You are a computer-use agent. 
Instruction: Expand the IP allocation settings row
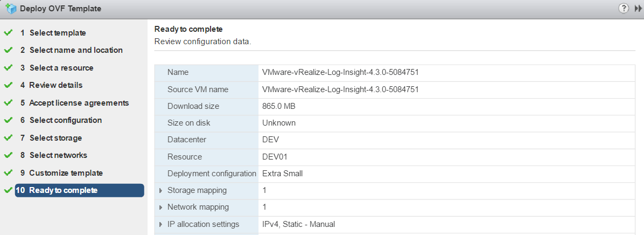coord(161,224)
